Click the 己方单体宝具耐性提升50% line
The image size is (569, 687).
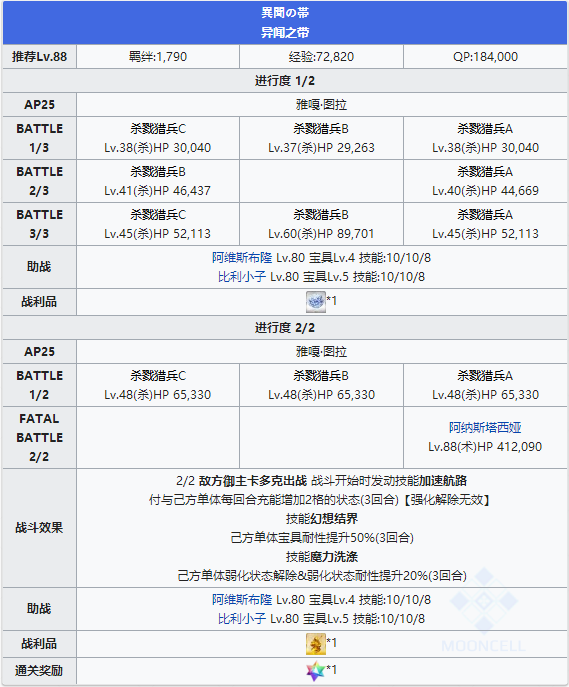[x=322, y=538]
